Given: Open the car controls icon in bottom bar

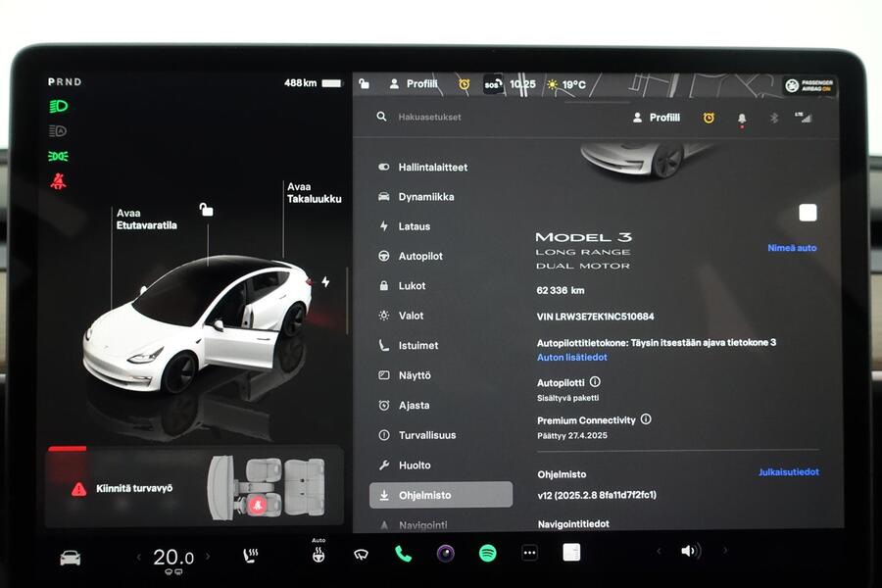Looking at the screenshot, I should click(x=71, y=558).
